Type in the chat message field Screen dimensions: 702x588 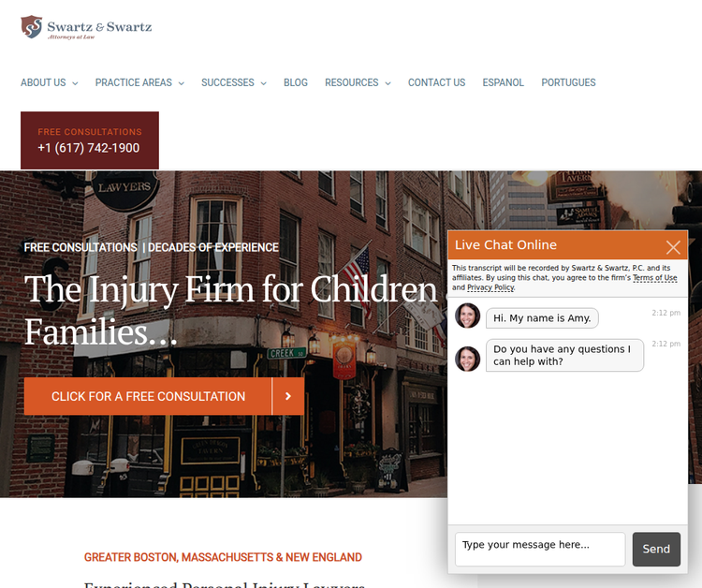pos(540,549)
